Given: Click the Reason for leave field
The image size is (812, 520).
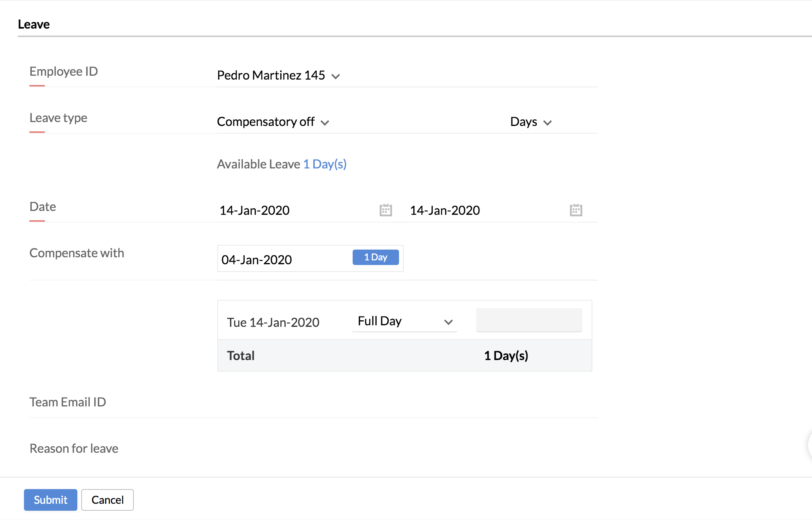Looking at the screenshot, I should (406, 449).
